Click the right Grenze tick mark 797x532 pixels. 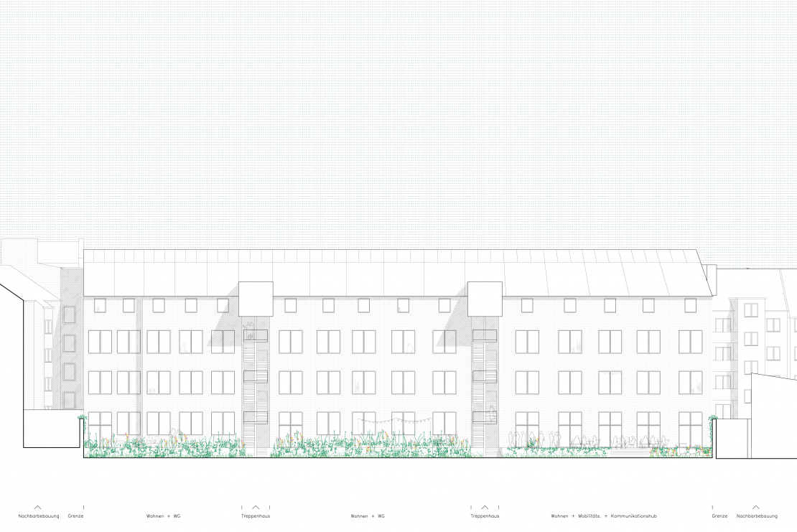click(712, 507)
